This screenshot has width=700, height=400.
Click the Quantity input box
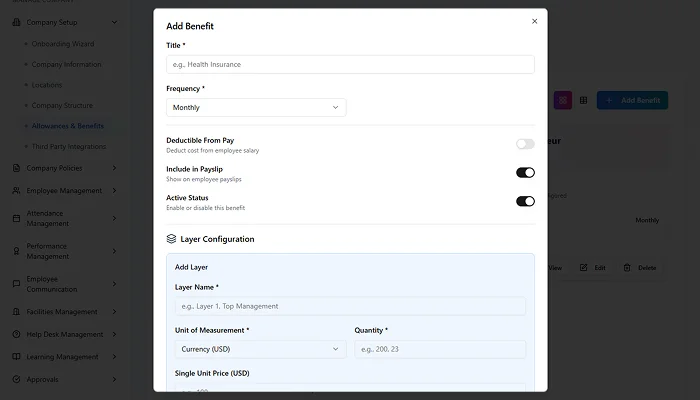[x=439, y=349]
